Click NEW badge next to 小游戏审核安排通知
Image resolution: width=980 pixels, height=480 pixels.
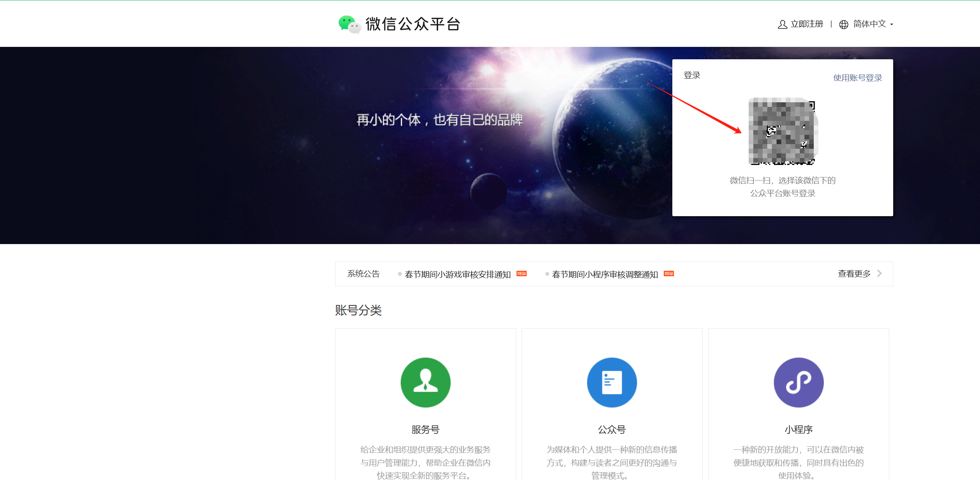coord(522,274)
